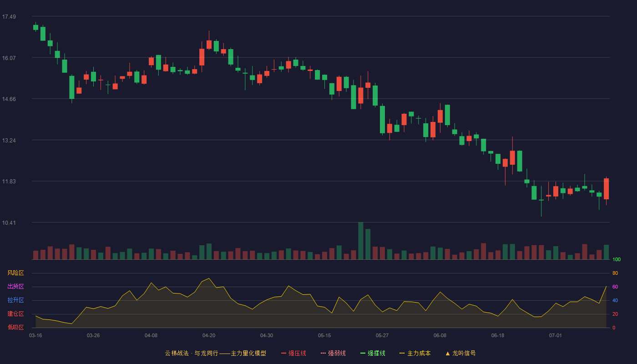The image size is (637, 364).
Task: Click the 40 indicator scale value
Action: coord(615,300)
